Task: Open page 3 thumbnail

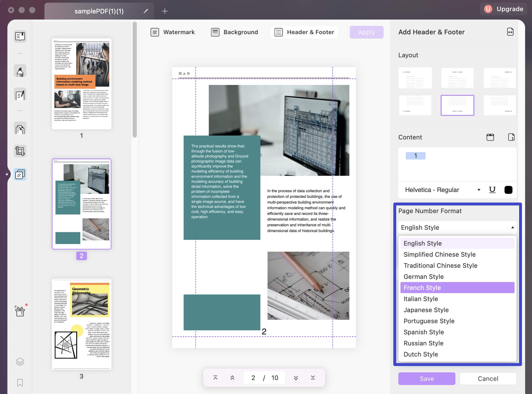Action: (81, 324)
